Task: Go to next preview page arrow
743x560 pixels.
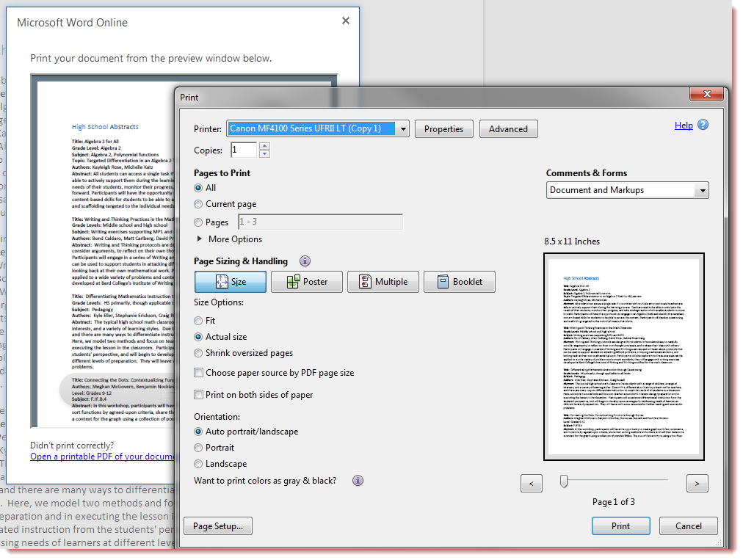Action: tap(697, 483)
